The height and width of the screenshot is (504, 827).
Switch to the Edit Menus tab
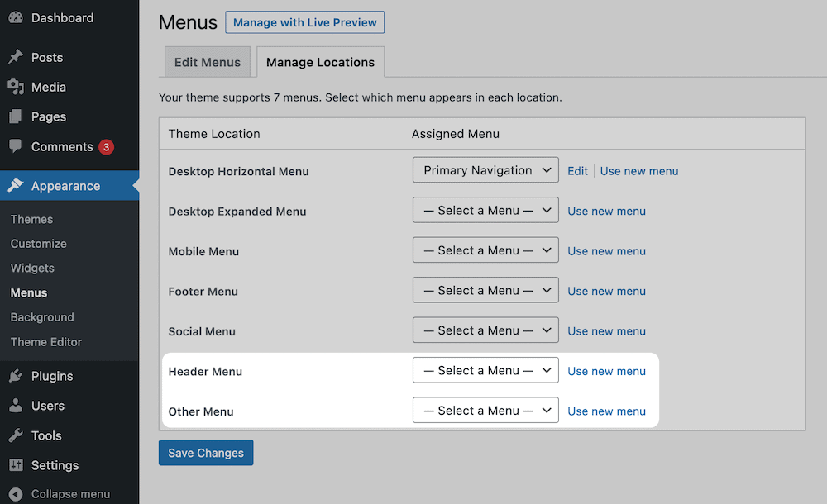208,62
